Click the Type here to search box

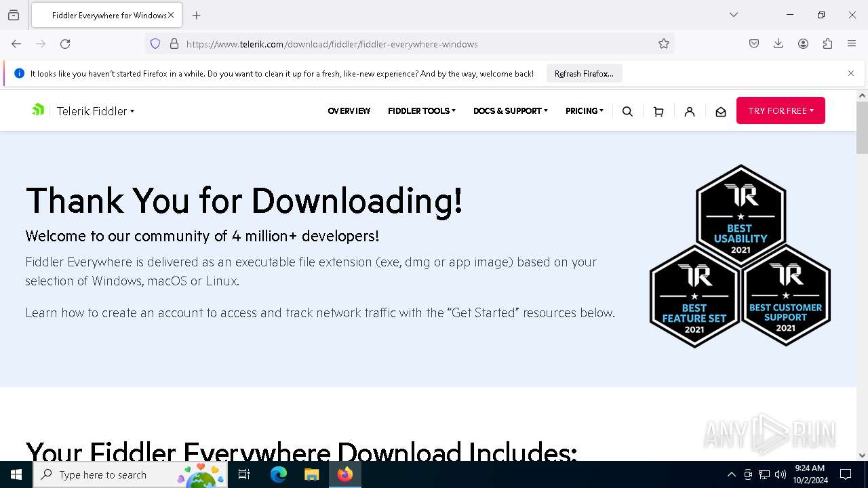pyautogui.click(x=131, y=474)
